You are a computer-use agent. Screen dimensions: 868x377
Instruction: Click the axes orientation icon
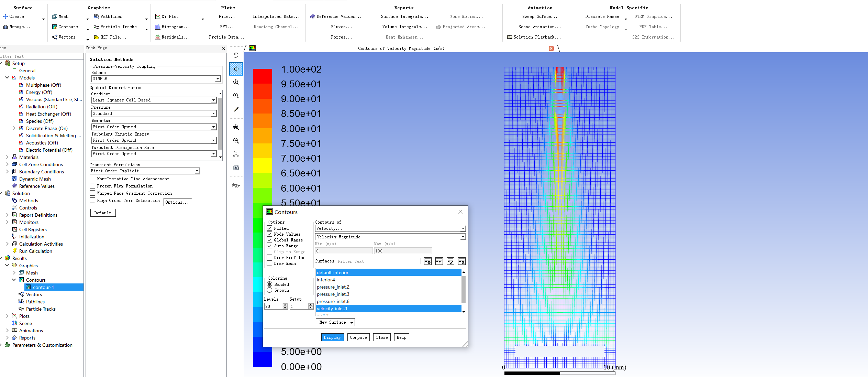236,154
